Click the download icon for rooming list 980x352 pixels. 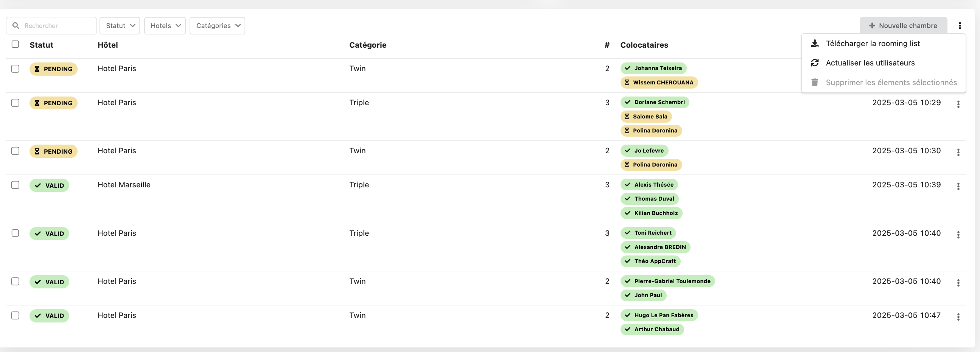(815, 44)
